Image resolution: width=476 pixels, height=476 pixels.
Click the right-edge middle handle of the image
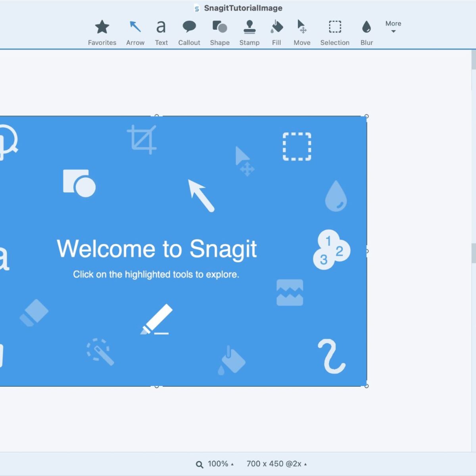tap(367, 251)
